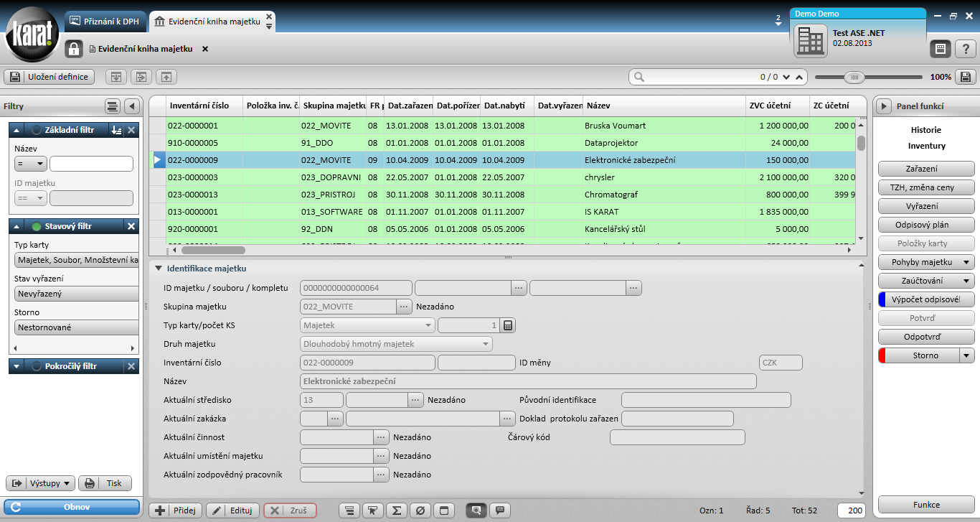Viewport: 980px width, 522px height.
Task: Toggle the Stavový filtr green status indicator
Action: [x=37, y=226]
